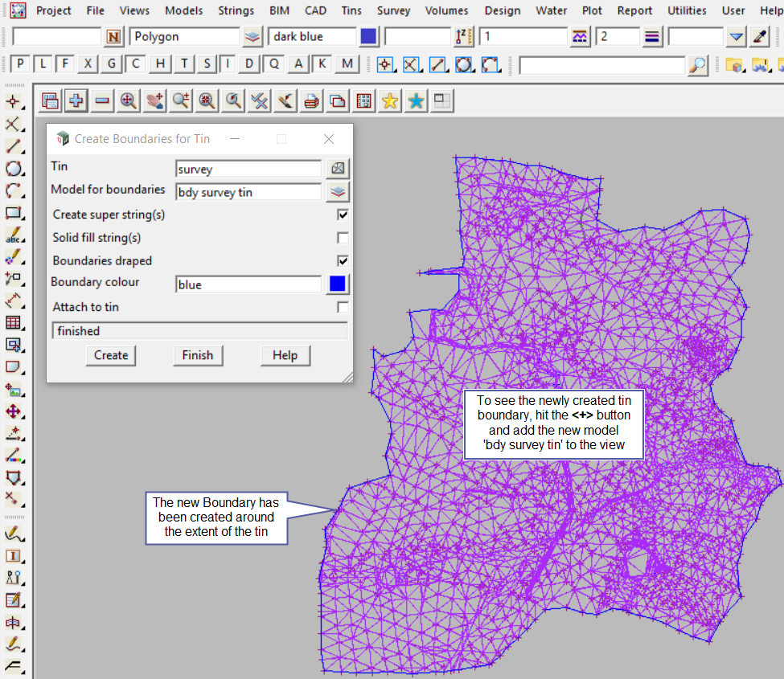The height and width of the screenshot is (679, 784).
Task: Click the minus button to remove model from view
Action: 102,100
